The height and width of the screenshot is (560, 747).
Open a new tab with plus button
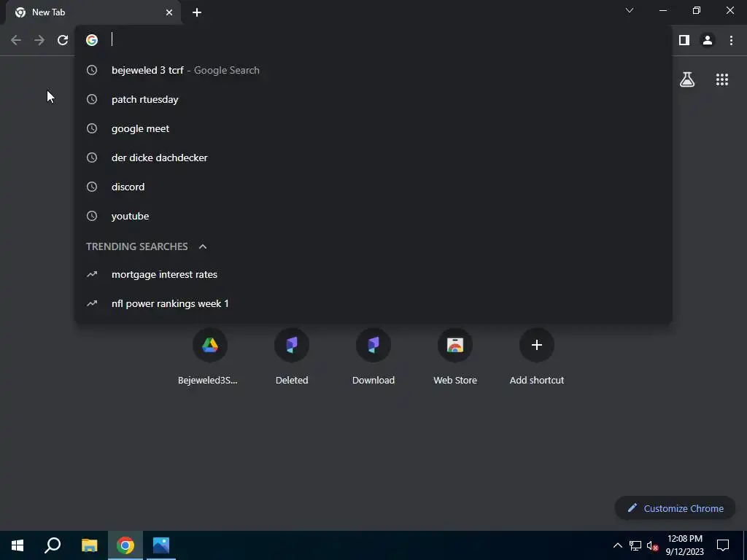coord(197,12)
